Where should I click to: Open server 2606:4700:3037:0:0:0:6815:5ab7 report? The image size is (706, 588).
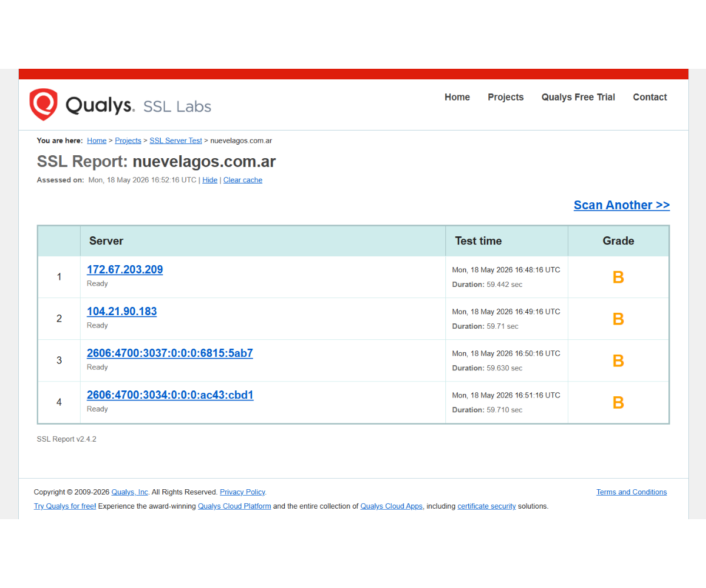click(170, 353)
